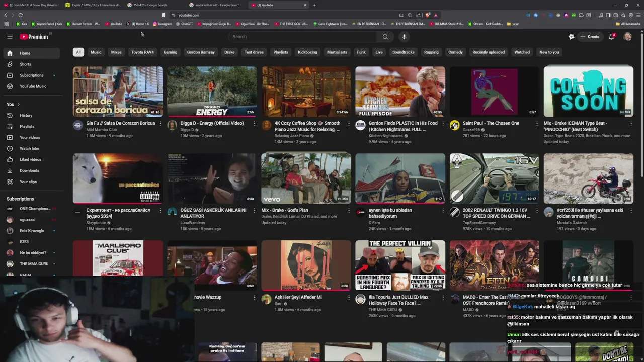644x362 pixels.
Task: Select the New to you filter chip
Action: [x=549, y=52]
